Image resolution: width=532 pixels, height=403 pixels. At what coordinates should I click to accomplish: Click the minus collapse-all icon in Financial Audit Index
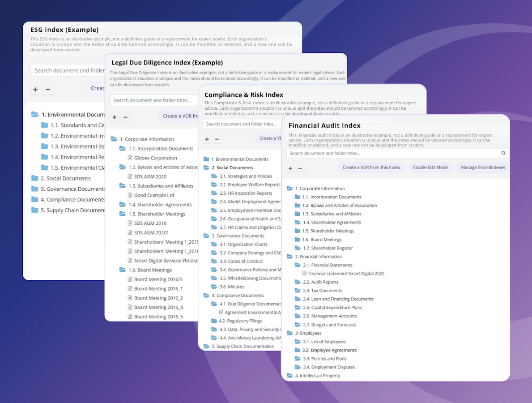click(300, 168)
